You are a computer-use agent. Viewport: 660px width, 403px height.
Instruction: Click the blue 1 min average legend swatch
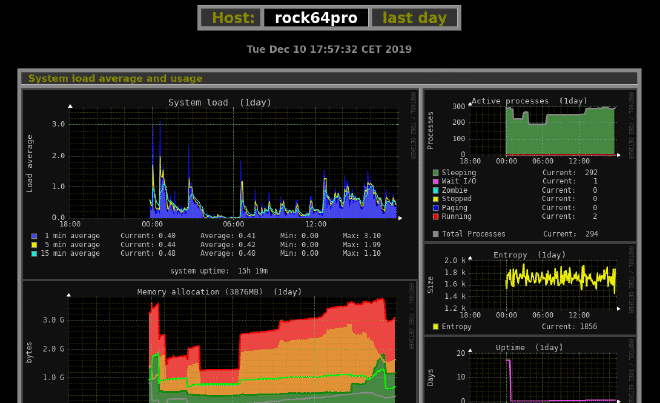click(34, 236)
